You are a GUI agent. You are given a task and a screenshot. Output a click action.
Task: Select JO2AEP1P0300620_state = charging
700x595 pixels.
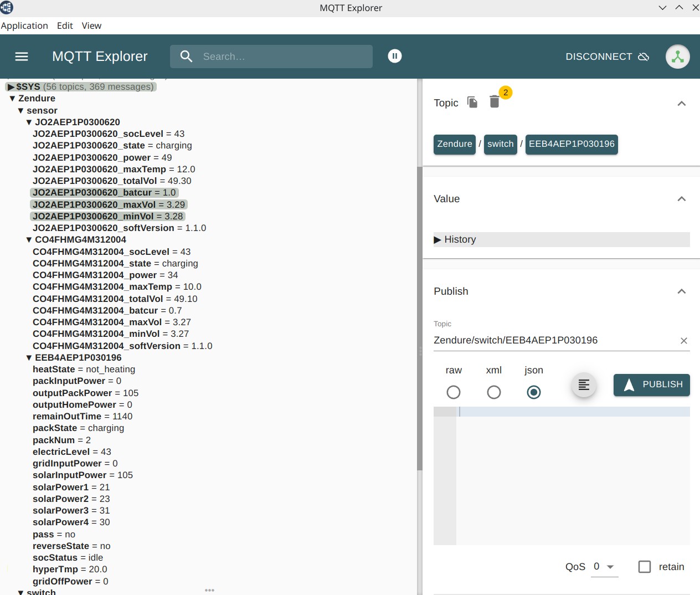click(112, 146)
